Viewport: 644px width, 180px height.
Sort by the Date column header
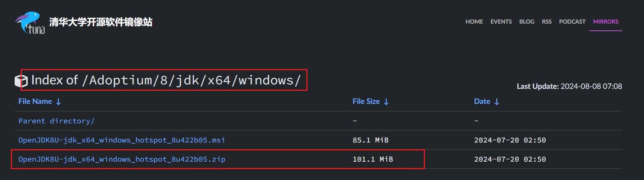tap(482, 101)
